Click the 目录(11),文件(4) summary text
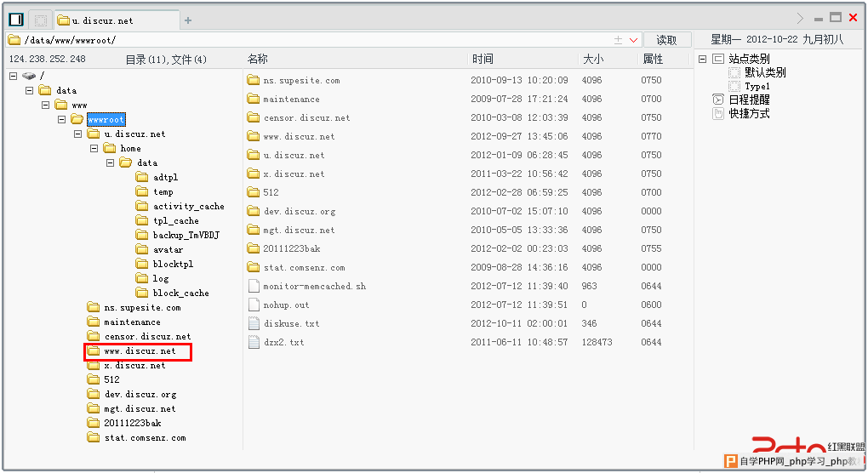 point(166,60)
